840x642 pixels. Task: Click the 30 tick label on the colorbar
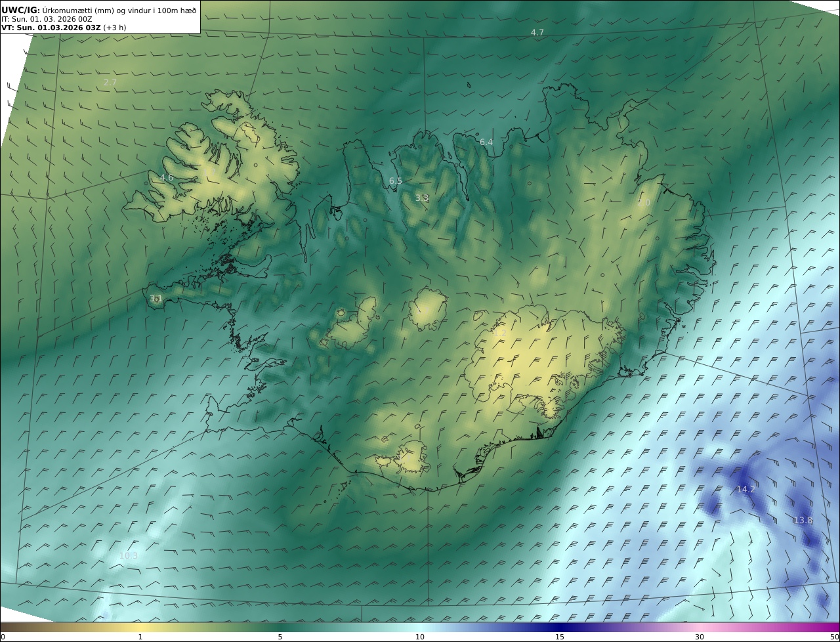click(700, 637)
